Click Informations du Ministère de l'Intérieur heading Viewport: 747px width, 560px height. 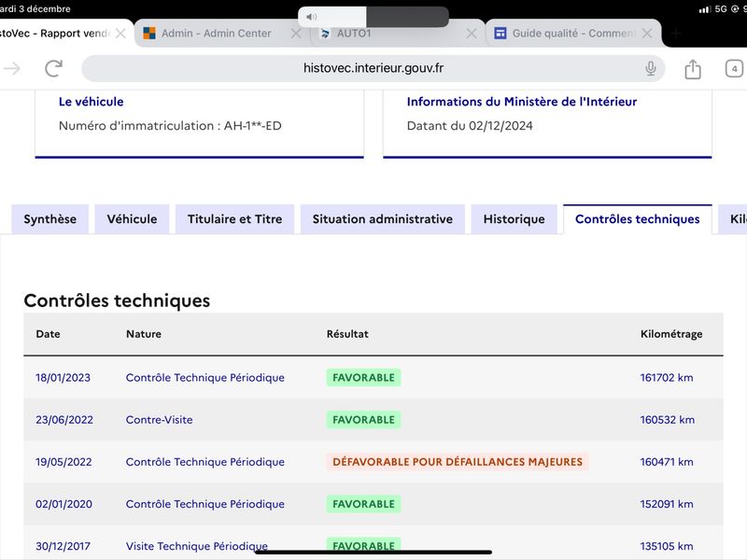522,102
